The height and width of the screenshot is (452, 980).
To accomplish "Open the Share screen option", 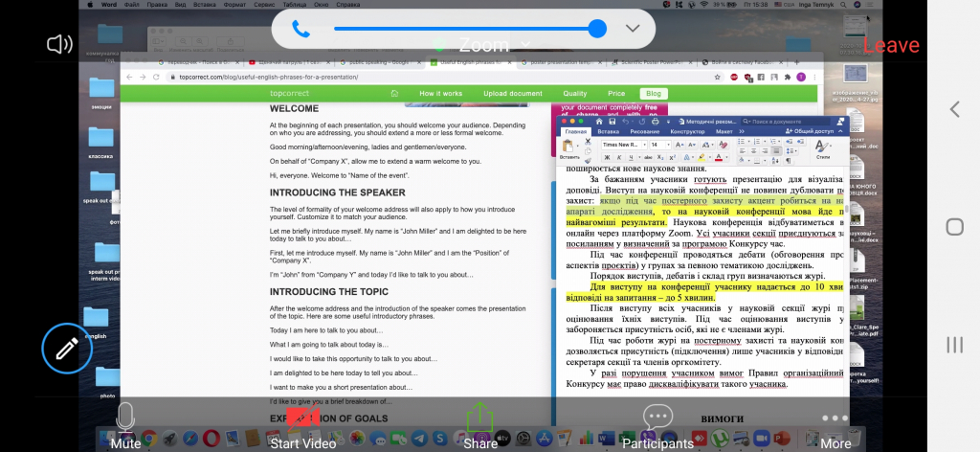I will click(480, 426).
